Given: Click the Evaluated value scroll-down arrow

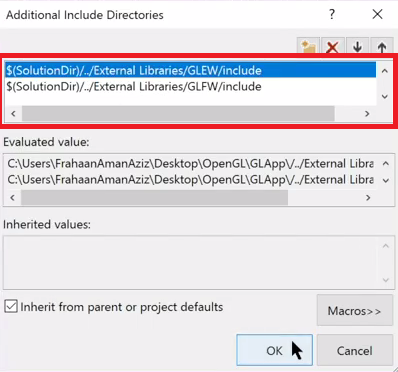Looking at the screenshot, I should [386, 180].
